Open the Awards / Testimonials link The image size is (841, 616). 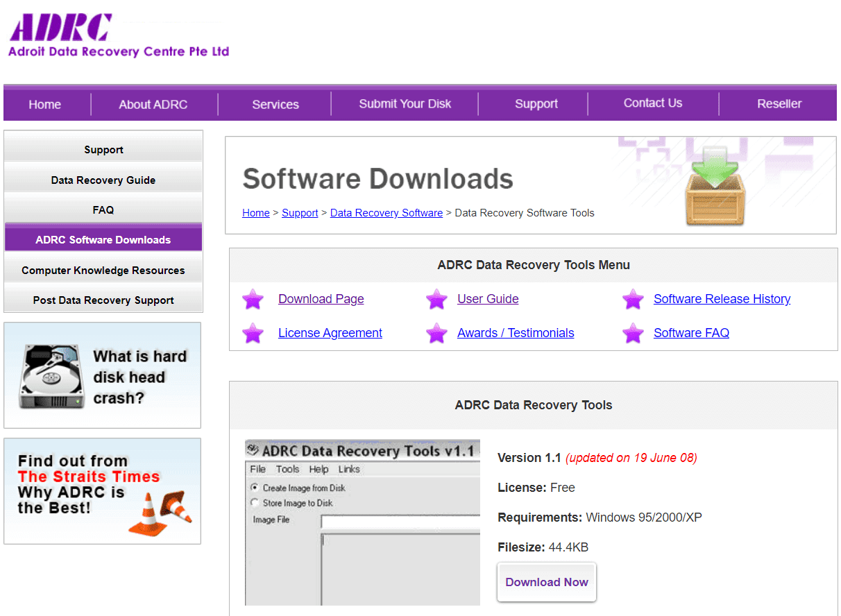tap(516, 333)
